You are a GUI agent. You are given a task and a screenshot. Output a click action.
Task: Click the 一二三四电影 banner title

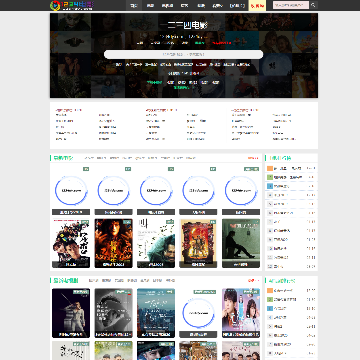click(184, 26)
